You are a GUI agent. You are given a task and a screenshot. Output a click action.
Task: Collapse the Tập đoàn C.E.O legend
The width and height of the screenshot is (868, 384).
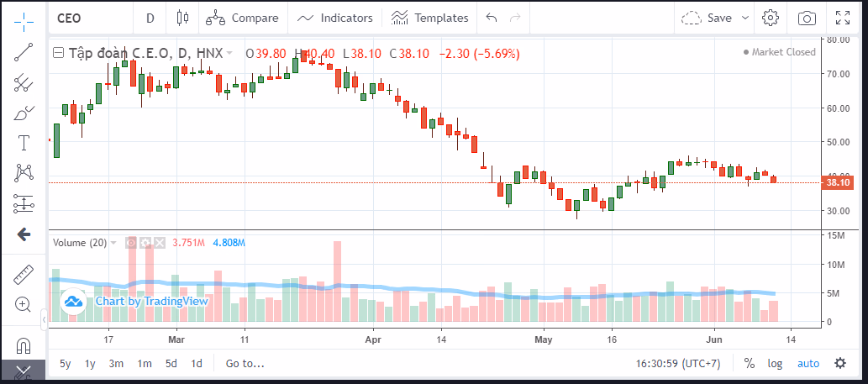click(x=58, y=53)
